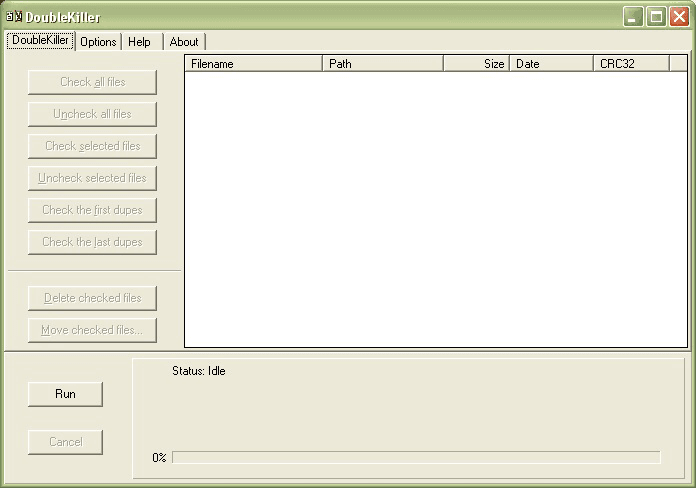Maximize the DoubleKiller window
Screen dimensions: 696x488
click(x=656, y=17)
